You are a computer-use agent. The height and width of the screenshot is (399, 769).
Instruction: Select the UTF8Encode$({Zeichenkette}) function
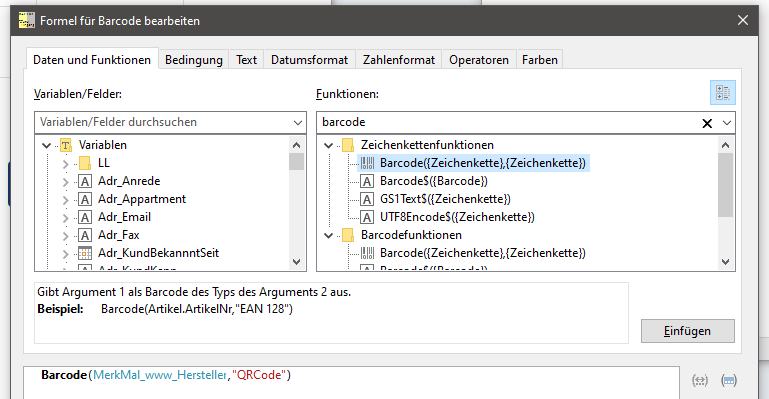(x=457, y=217)
